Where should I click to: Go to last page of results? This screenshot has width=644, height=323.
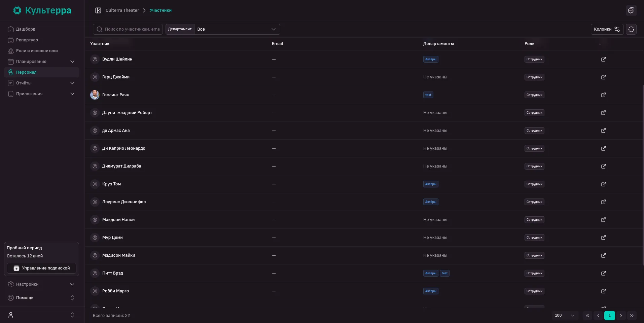pyautogui.click(x=632, y=316)
